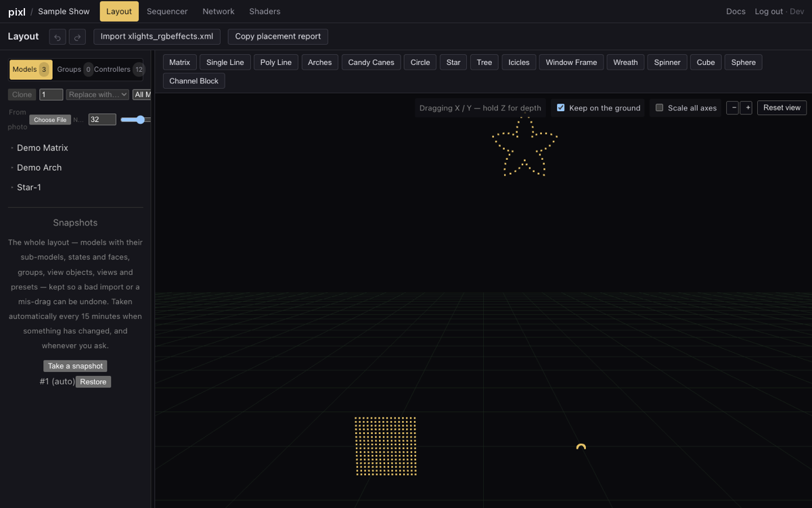This screenshot has width=812, height=508.
Task: Select the small arch model in the viewport
Action: [x=581, y=447]
